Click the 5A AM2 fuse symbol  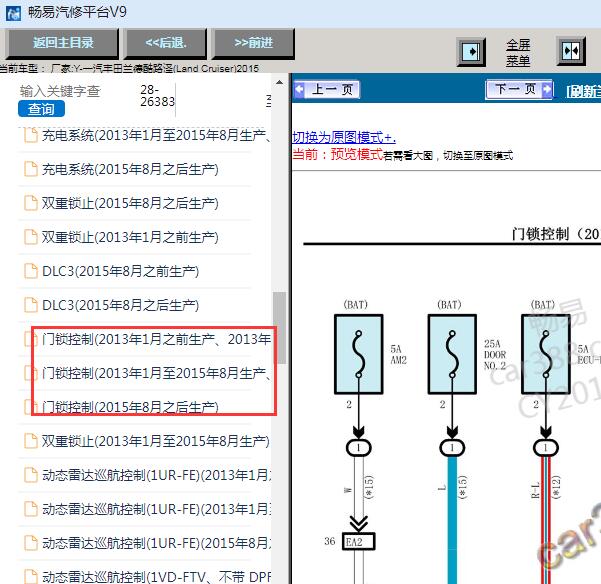[x=359, y=354]
